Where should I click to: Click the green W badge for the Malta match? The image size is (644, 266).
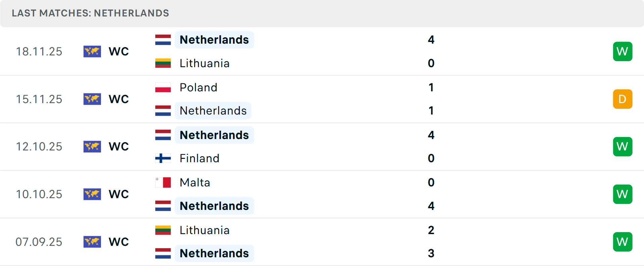coord(623,194)
